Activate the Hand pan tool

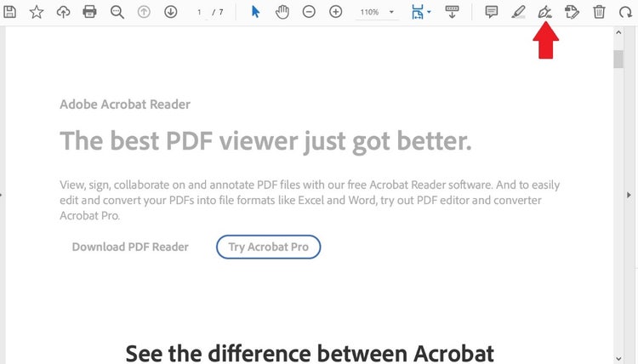(x=282, y=12)
